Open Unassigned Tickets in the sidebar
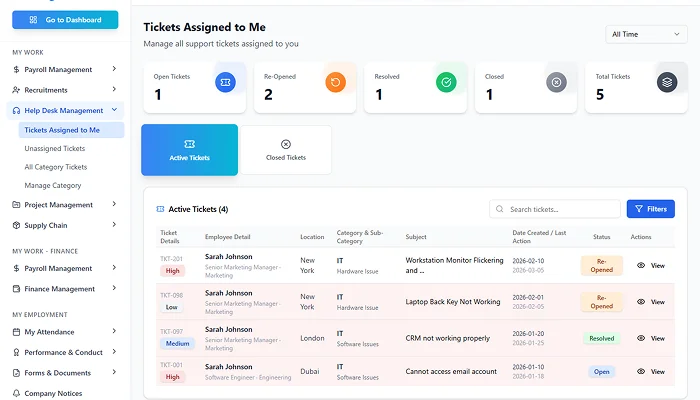This screenshot has width=700, height=400. click(54, 148)
